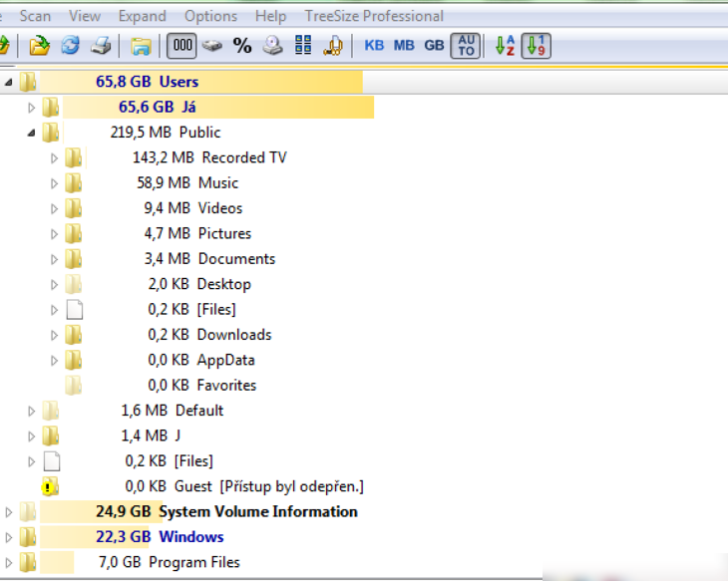Screen dimensions: 728x581
Task: Click the [Files] page icon under Public
Action: (x=74, y=310)
